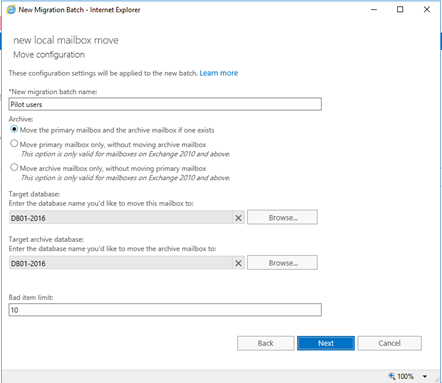The height and width of the screenshot is (383, 442).
Task: Click the zoom magnifier icon in status bar
Action: coord(392,376)
